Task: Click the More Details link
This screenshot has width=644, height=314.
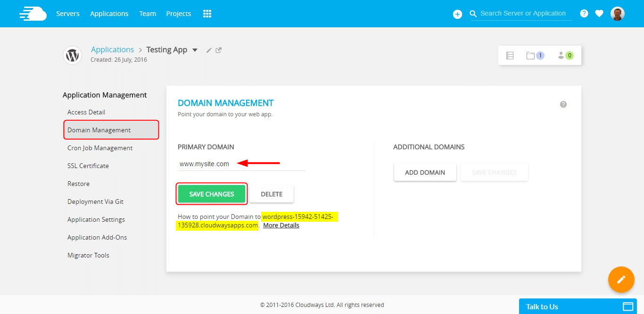Action: pyautogui.click(x=281, y=225)
